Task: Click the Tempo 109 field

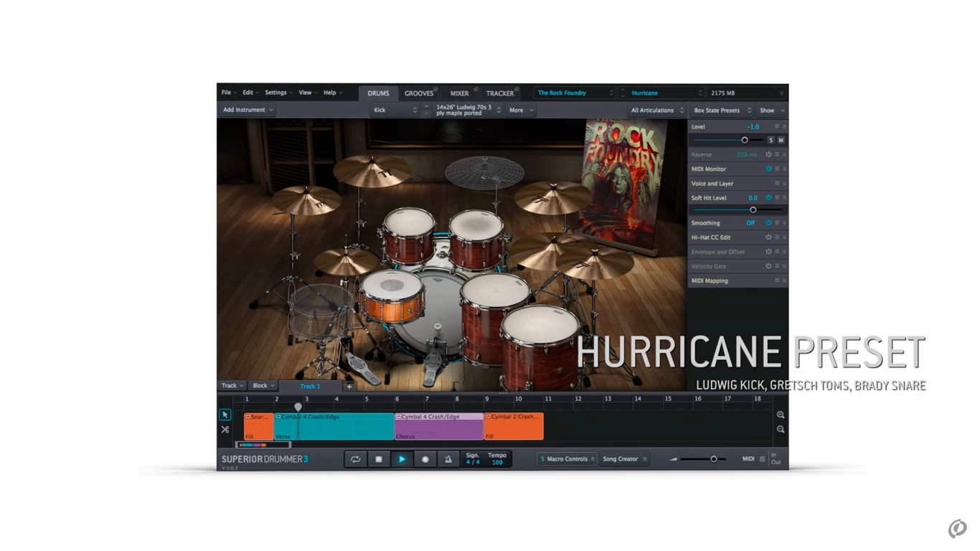Action: (x=497, y=459)
